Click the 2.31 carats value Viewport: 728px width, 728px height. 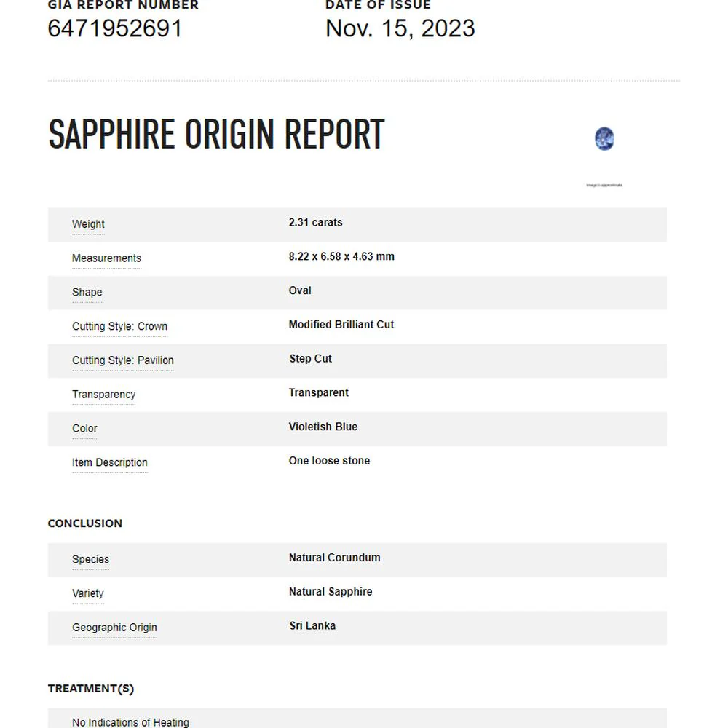point(315,222)
